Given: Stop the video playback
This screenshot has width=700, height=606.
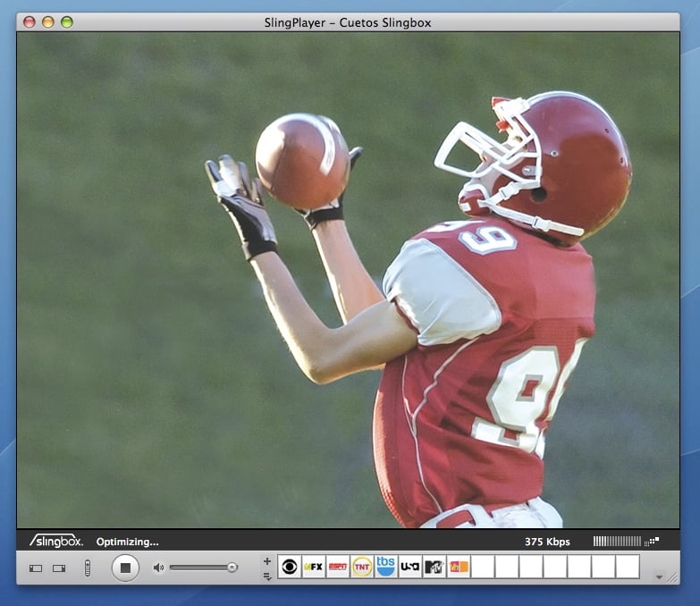Looking at the screenshot, I should (x=125, y=568).
